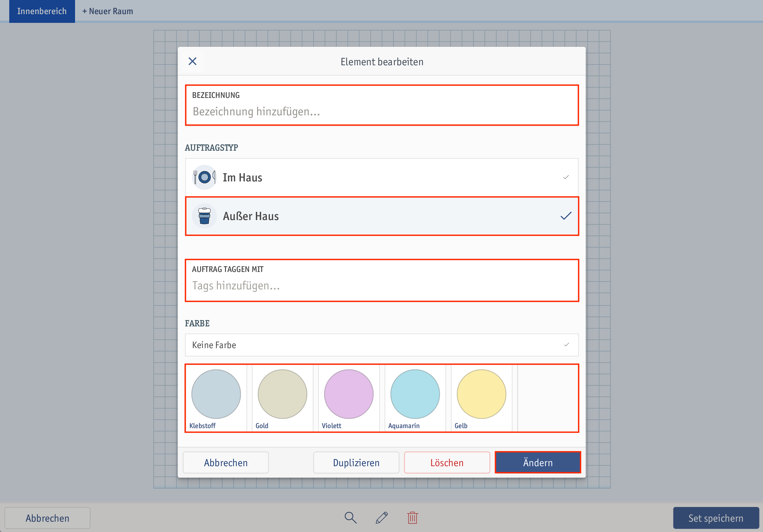Select the Im Haus order type
Screen dimensions: 763x532
[x=381, y=177]
